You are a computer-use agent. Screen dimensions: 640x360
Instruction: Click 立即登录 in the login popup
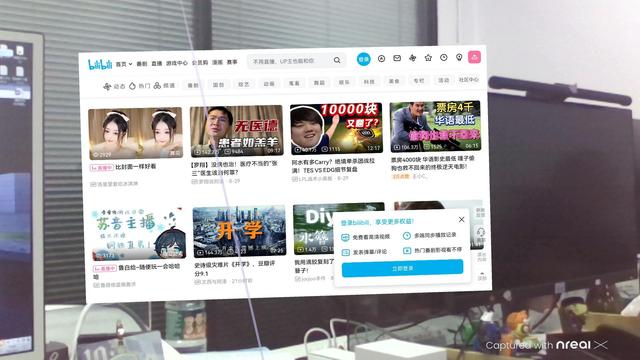point(402,268)
